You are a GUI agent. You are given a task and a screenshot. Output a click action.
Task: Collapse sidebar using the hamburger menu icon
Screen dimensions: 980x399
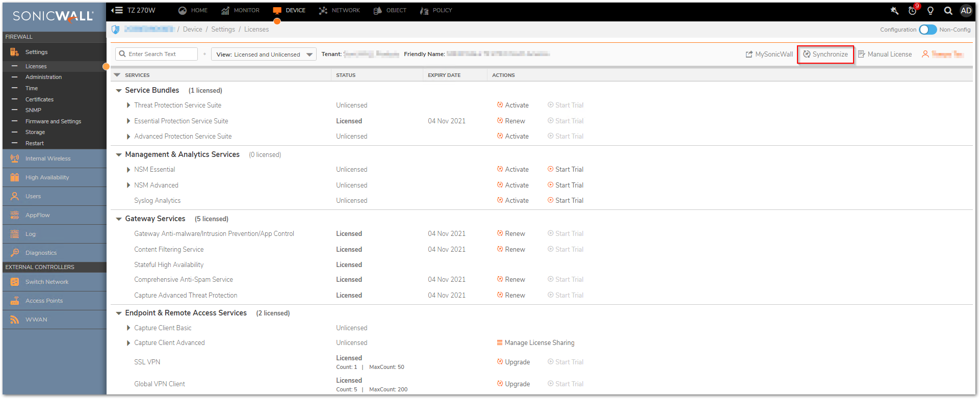(x=118, y=10)
